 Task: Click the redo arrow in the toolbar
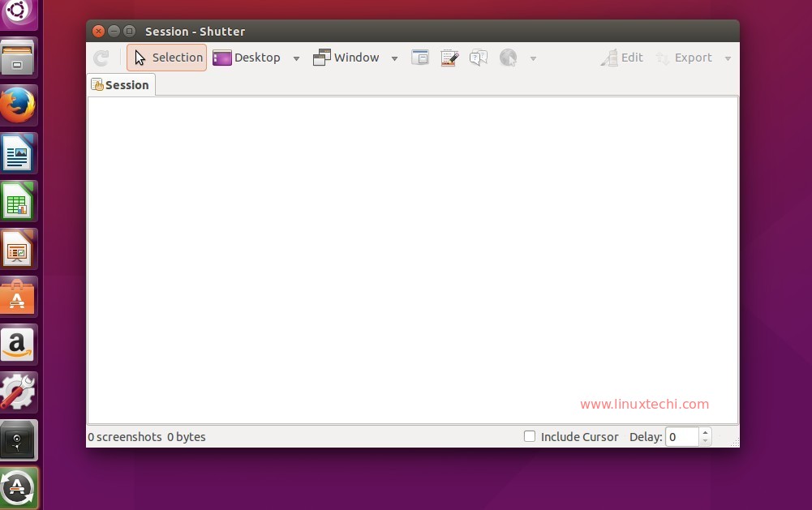pos(101,57)
